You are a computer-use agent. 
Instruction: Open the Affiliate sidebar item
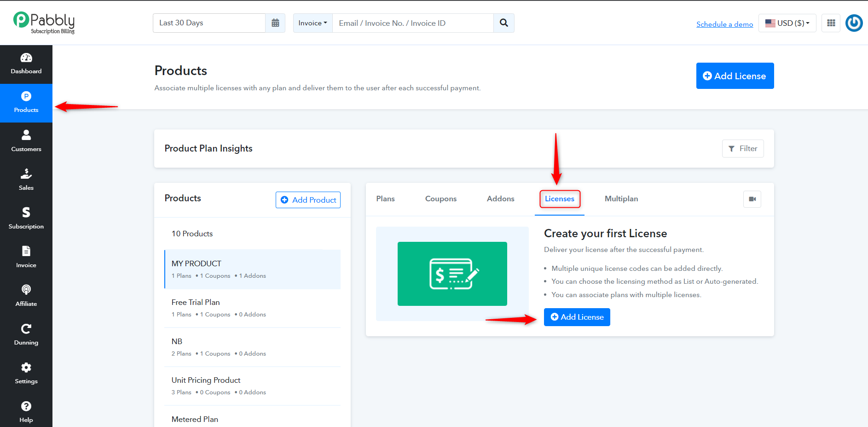[x=26, y=296]
